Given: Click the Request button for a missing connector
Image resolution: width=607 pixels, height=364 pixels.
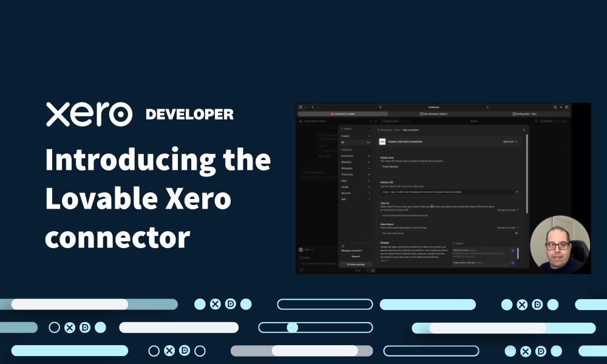Looking at the screenshot, I should 355,257.
